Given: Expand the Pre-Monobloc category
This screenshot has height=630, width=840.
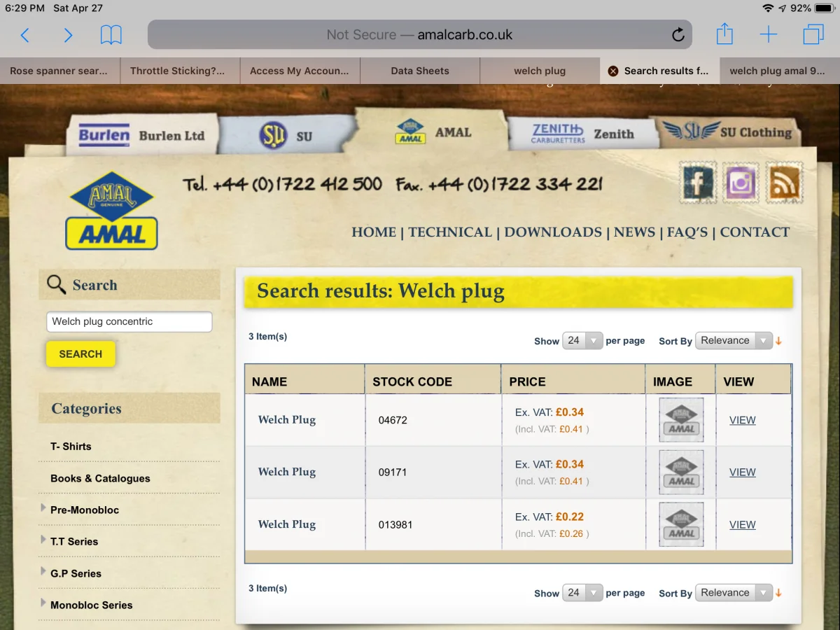Looking at the screenshot, I should 44,509.
